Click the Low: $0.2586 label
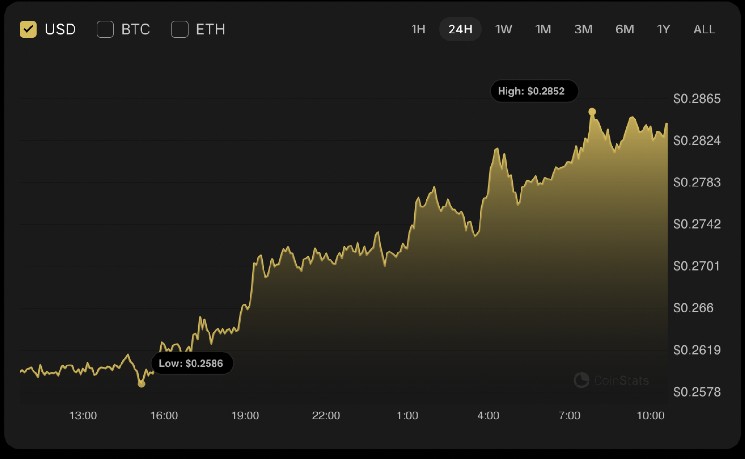Viewport: 745px width, 459px height. click(x=193, y=363)
